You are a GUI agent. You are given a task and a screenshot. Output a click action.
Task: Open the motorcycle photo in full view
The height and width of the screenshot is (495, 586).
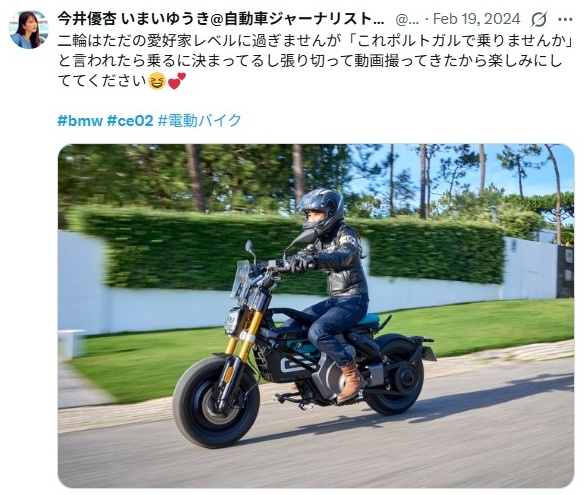tap(316, 316)
